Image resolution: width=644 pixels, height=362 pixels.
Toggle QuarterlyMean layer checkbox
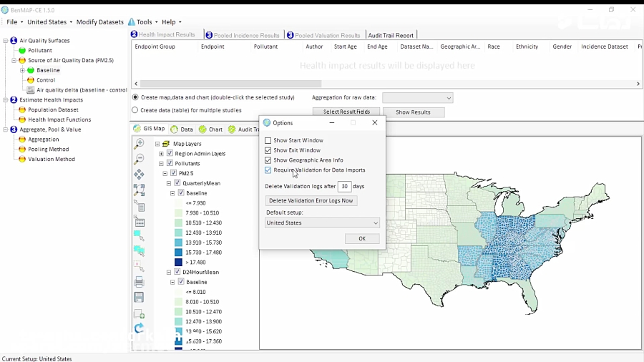tap(177, 183)
